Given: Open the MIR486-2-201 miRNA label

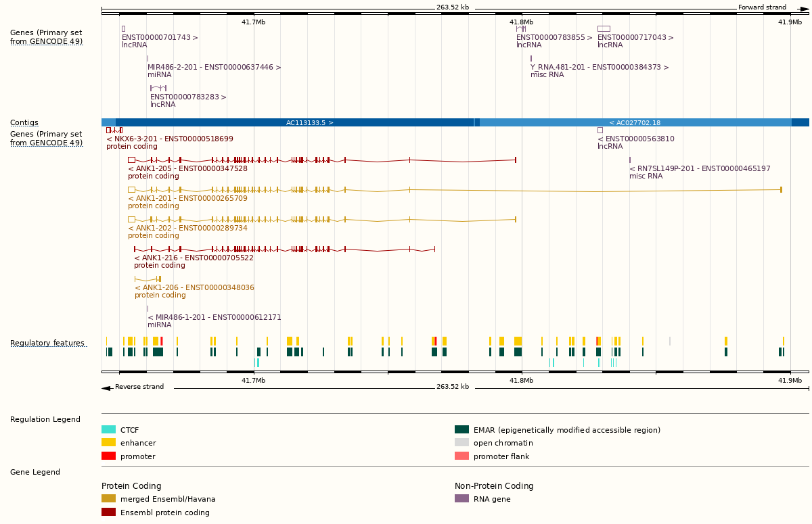Looking at the screenshot, I should (214, 67).
